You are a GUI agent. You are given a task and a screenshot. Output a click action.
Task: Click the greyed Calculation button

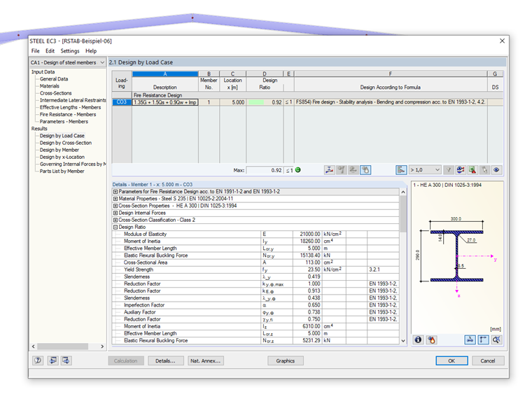[x=126, y=360]
